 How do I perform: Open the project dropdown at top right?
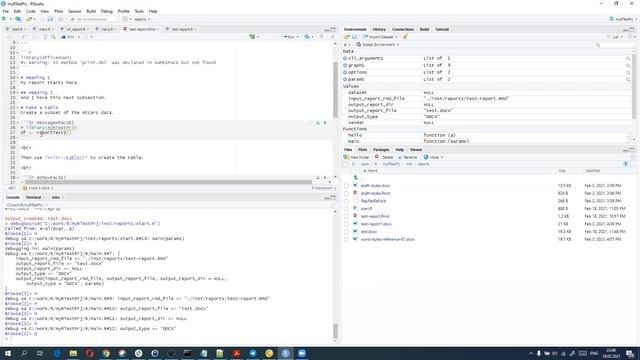click(x=623, y=19)
